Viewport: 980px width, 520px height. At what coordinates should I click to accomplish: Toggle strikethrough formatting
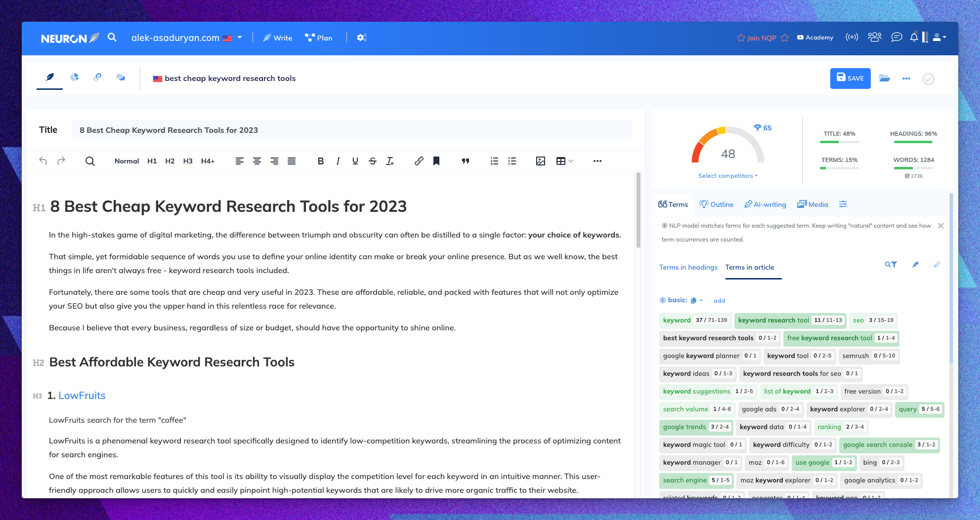[373, 161]
